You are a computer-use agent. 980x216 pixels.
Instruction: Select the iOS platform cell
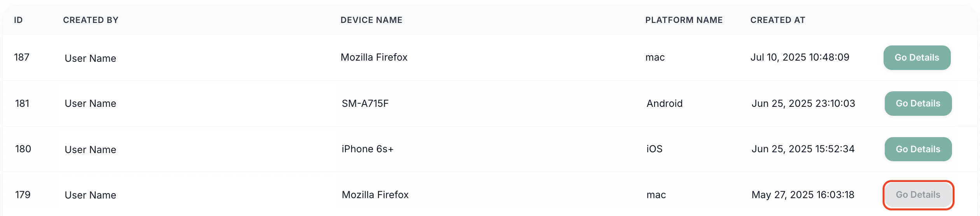(654, 149)
